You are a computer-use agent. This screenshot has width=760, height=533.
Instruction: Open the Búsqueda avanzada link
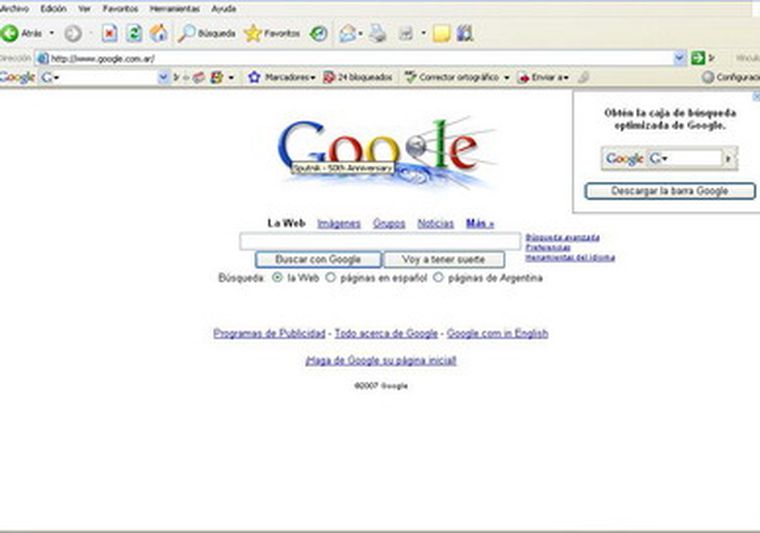point(563,237)
